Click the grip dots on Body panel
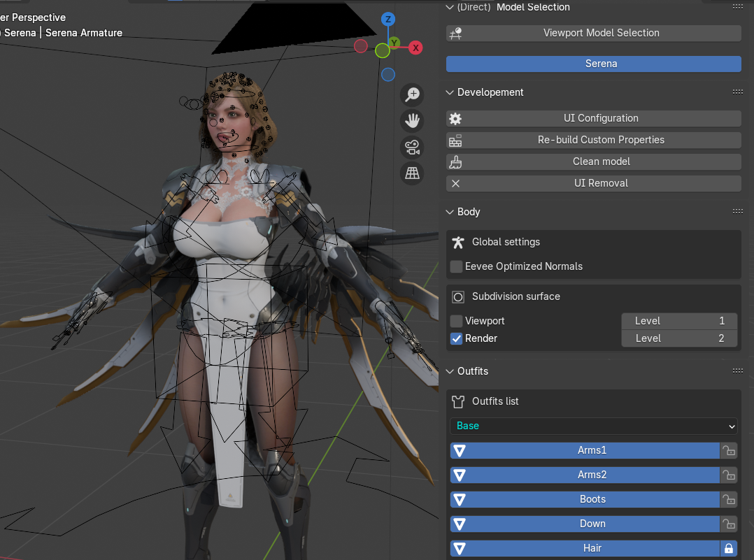The image size is (754, 560). [738, 211]
